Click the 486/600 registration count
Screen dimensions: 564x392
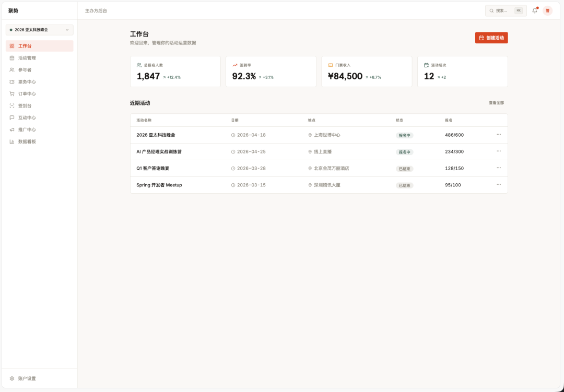click(x=454, y=135)
